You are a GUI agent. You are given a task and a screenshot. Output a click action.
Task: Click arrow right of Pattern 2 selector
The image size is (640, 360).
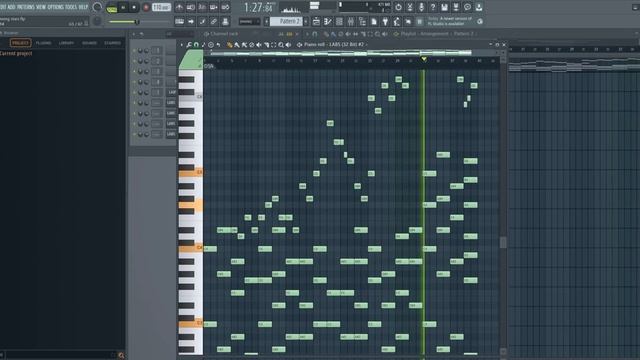point(306,21)
